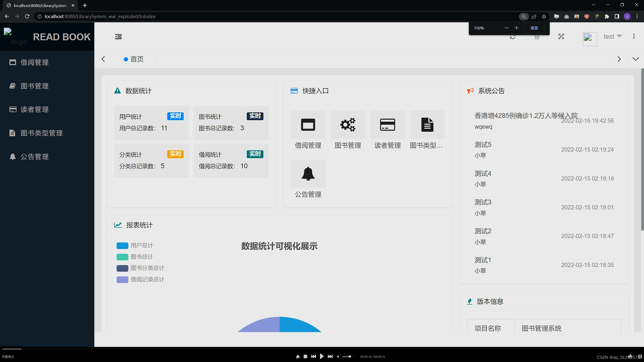Click the fullscreen expand icon in header

(561, 36)
